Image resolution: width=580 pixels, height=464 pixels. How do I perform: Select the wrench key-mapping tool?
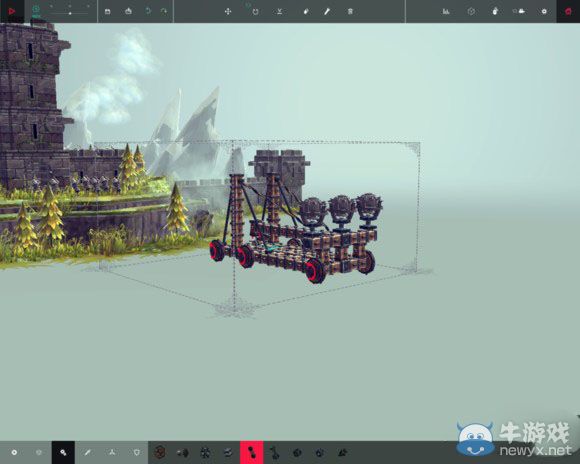[327, 11]
